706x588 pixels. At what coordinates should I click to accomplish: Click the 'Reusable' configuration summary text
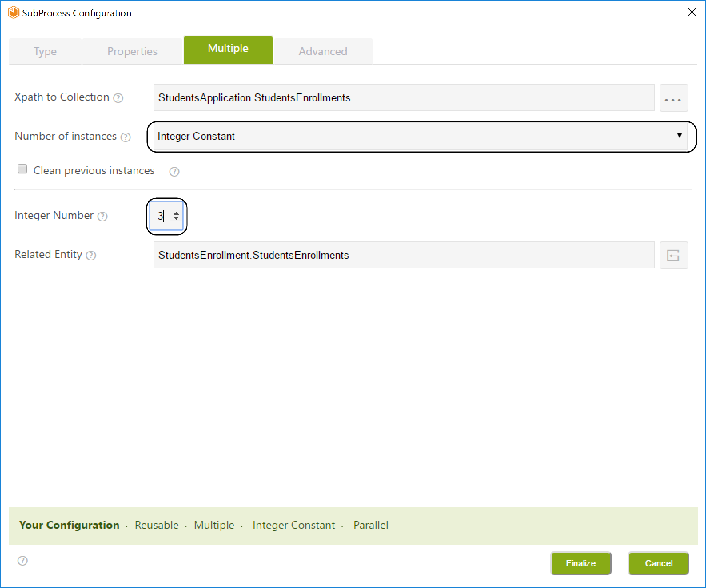click(157, 525)
